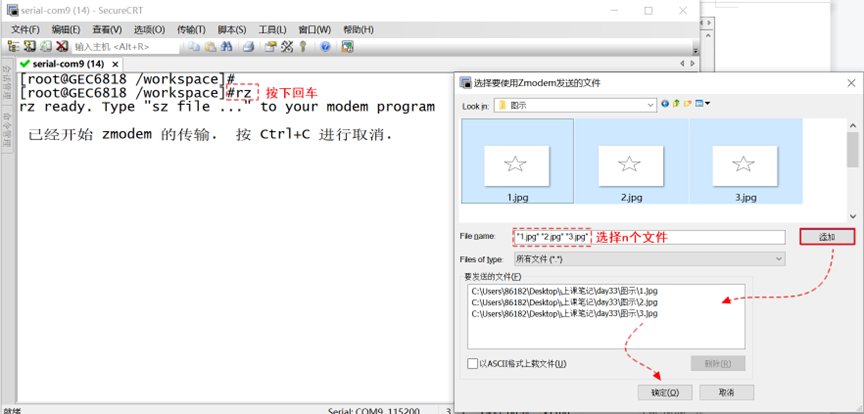Go up one folder level in dialog
The height and width of the screenshot is (414, 864).
[676, 104]
